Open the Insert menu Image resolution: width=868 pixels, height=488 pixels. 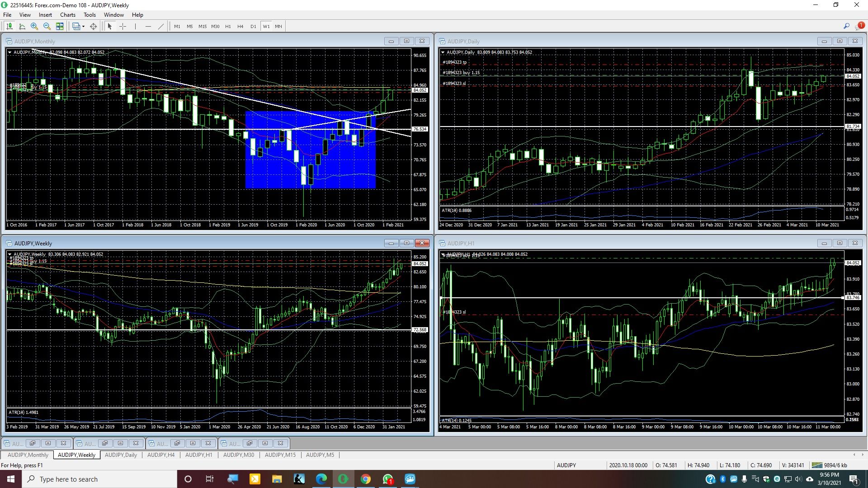click(x=45, y=15)
